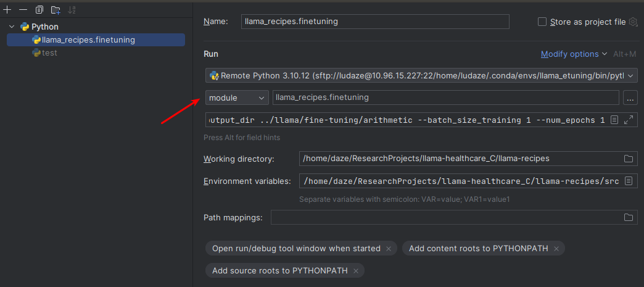
Task: Browse for a module with the ellipsis button
Action: point(630,98)
